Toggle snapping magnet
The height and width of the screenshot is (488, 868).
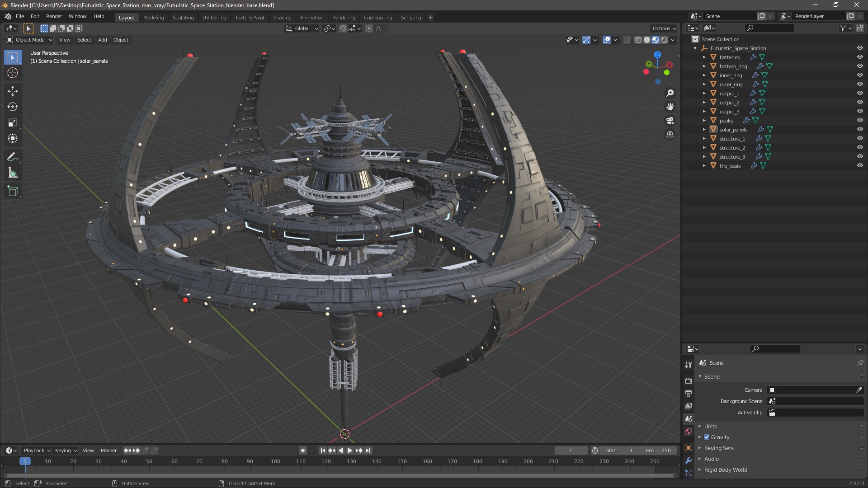343,28
